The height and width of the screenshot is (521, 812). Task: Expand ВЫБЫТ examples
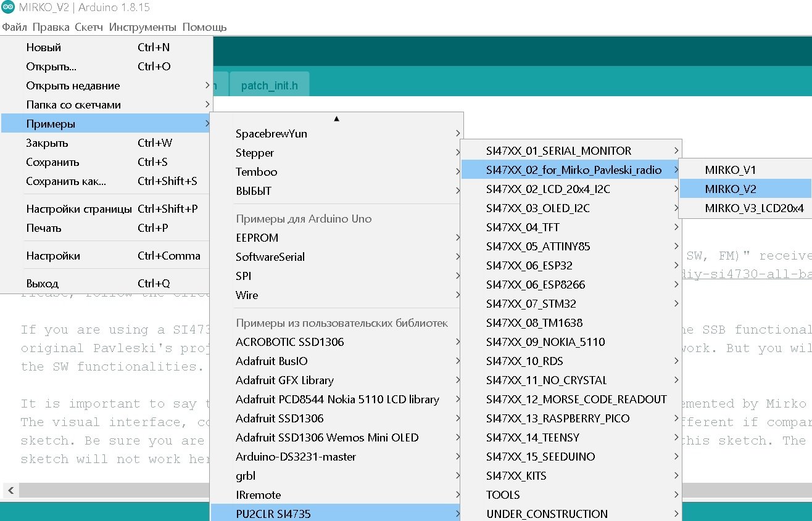click(336, 191)
